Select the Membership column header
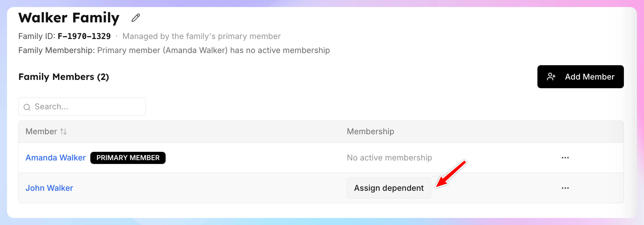This screenshot has width=644, height=225. 370,131
